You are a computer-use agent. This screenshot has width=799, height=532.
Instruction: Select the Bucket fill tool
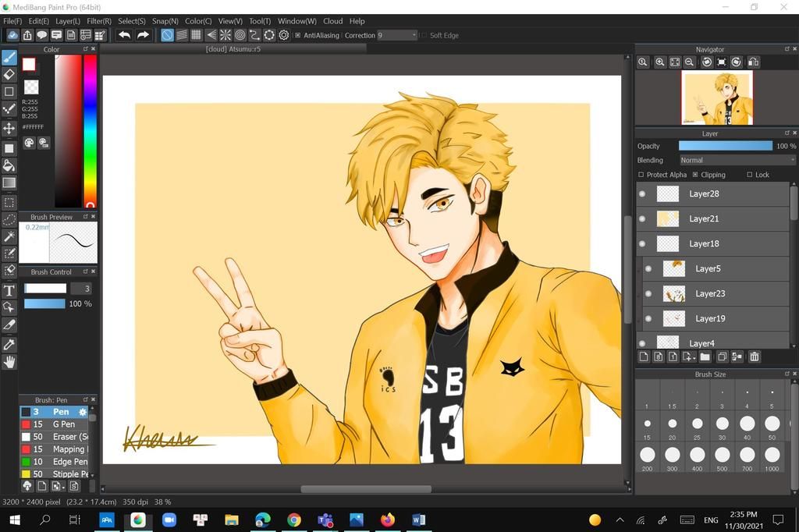coord(9,165)
